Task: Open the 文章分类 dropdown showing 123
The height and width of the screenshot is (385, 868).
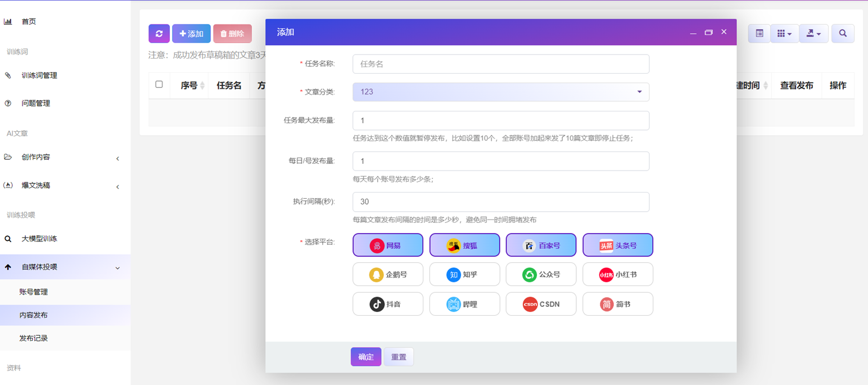Action: [x=501, y=92]
